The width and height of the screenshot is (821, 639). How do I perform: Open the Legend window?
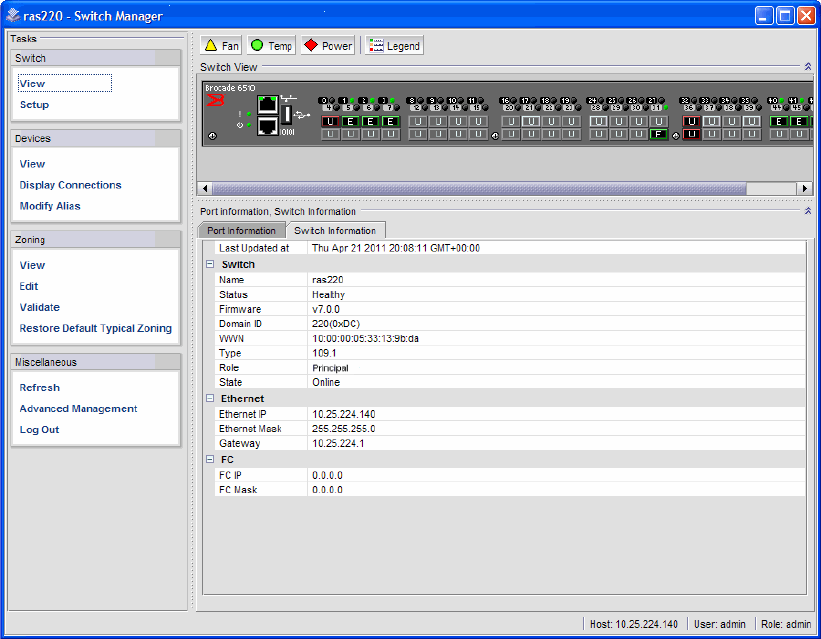click(393, 46)
